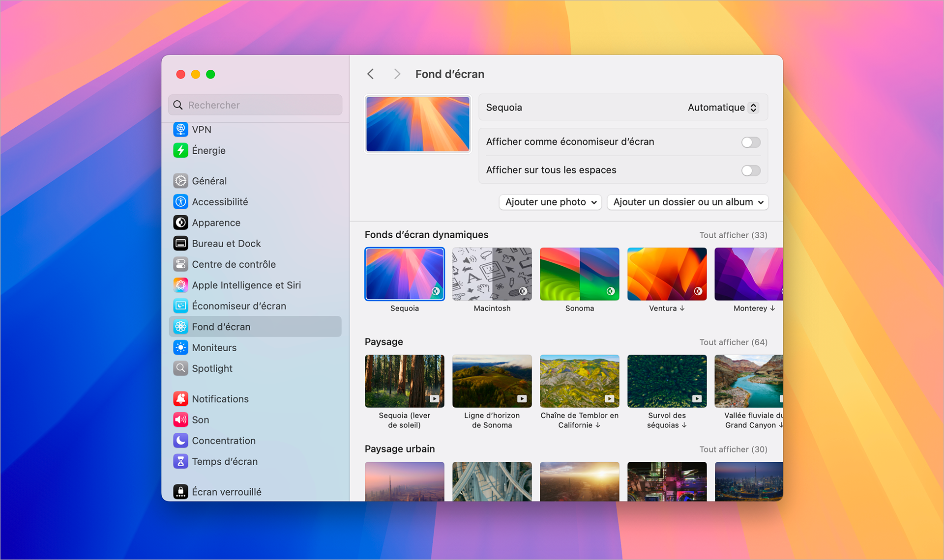Open the Ajouter un dossier ou un album menu
The image size is (944, 560).
click(x=687, y=202)
